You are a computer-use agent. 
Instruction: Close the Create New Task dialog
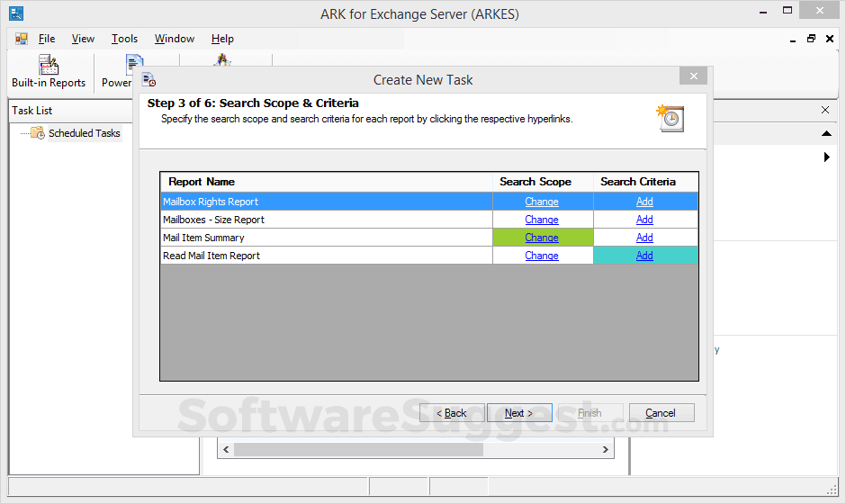pos(693,77)
